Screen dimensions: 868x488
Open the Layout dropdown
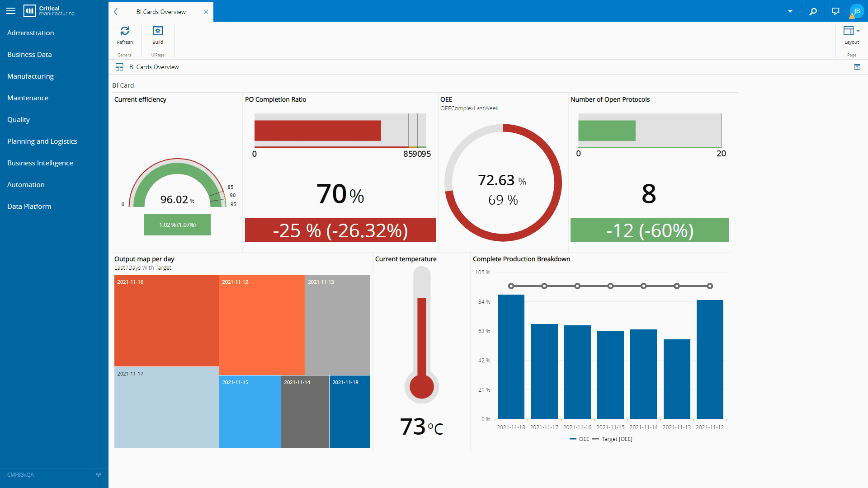click(851, 32)
